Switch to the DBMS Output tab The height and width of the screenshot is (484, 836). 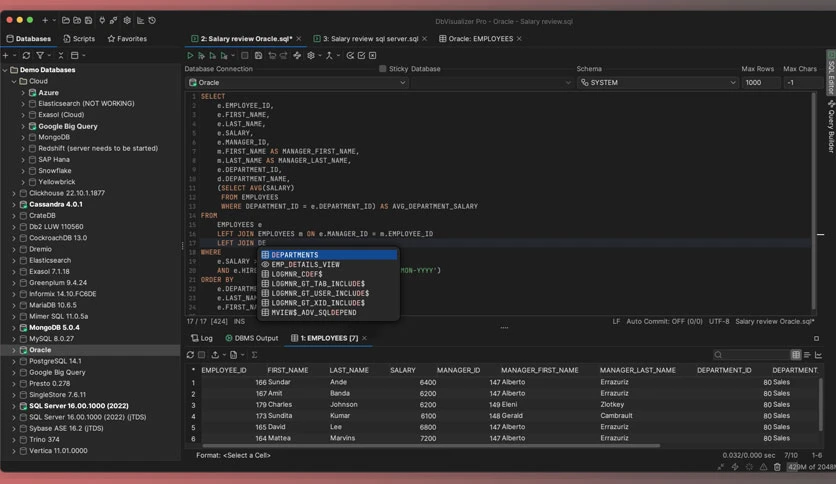[x=252, y=338]
